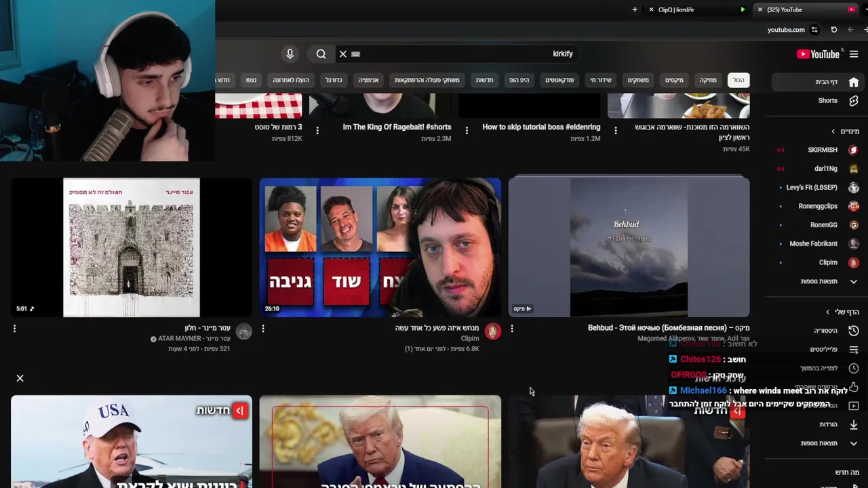Screen dimensions: 868x488
Task: Select the הכל filter chip
Action: [x=738, y=80]
